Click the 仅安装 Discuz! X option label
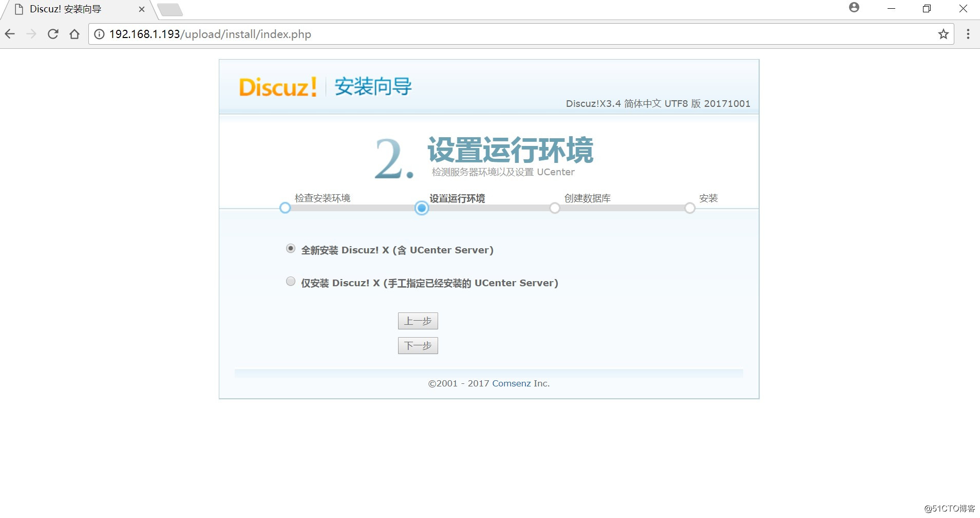Image resolution: width=980 pixels, height=518 pixels. click(429, 283)
